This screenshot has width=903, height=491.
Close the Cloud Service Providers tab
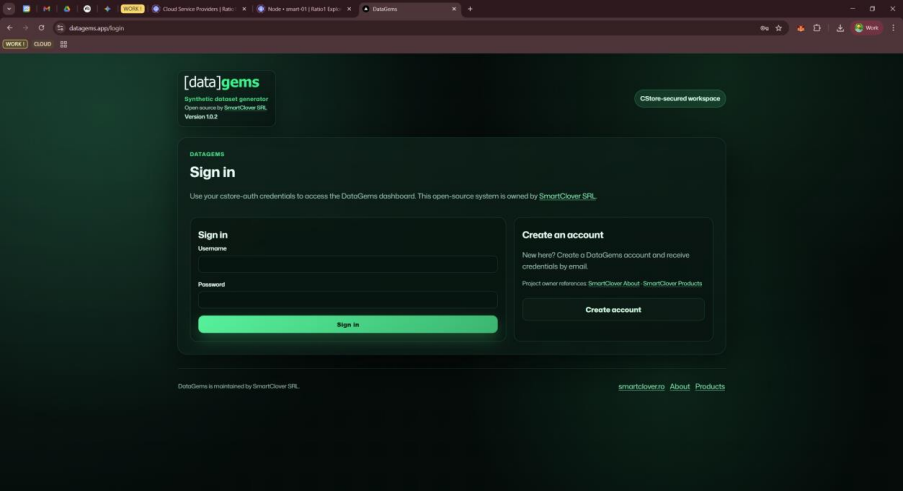244,9
